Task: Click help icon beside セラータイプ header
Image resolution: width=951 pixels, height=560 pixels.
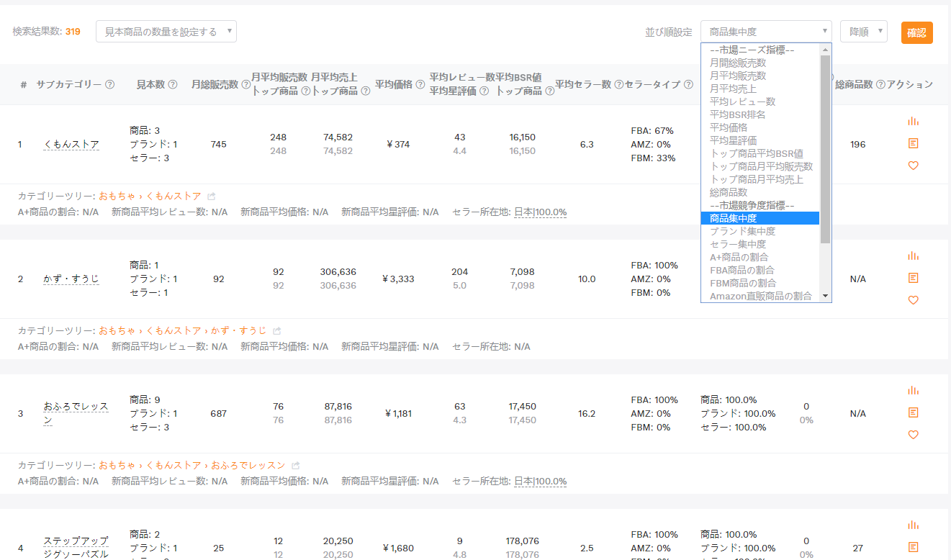Action: tap(688, 84)
